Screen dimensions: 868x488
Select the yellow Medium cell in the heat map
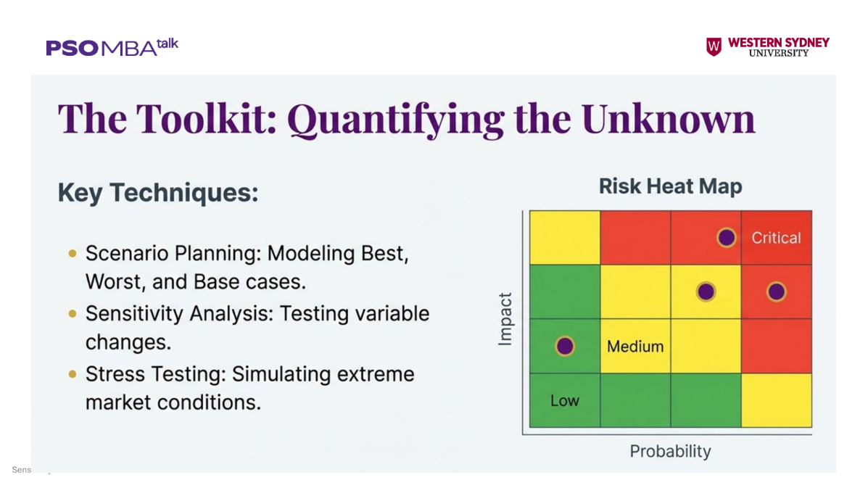[x=635, y=346]
